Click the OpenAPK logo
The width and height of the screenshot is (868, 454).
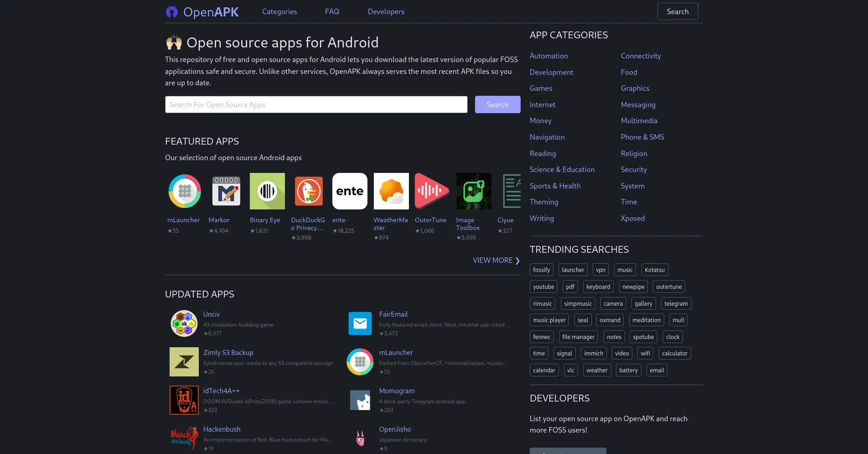[202, 11]
